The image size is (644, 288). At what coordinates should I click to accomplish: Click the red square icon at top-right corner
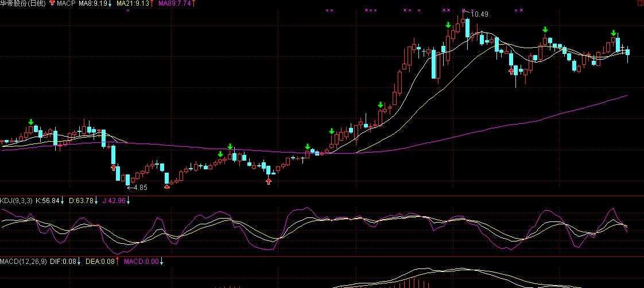tap(640, 3)
